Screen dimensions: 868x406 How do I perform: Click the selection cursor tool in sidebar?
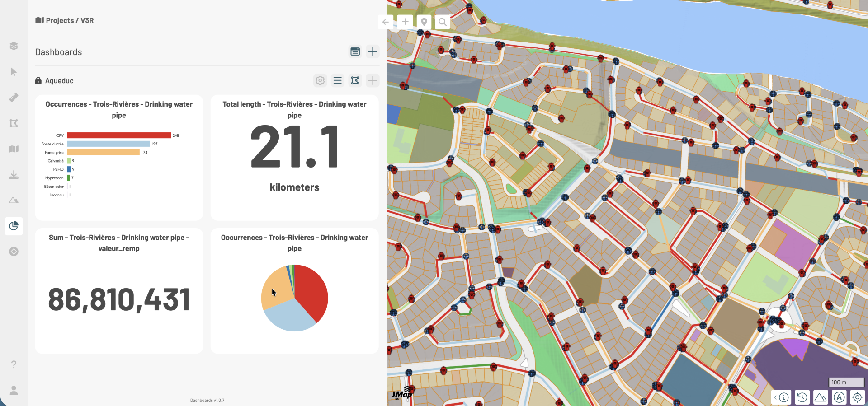[x=14, y=72]
